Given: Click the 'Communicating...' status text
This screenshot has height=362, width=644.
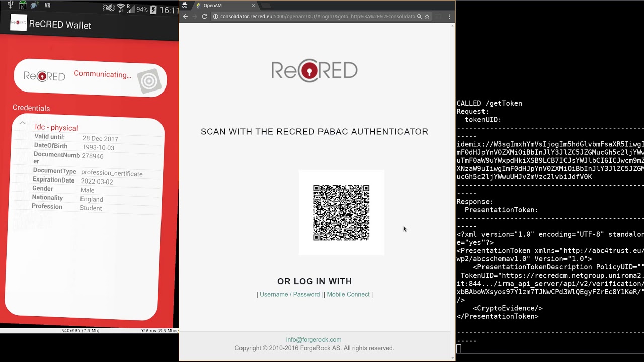Looking at the screenshot, I should (x=103, y=74).
